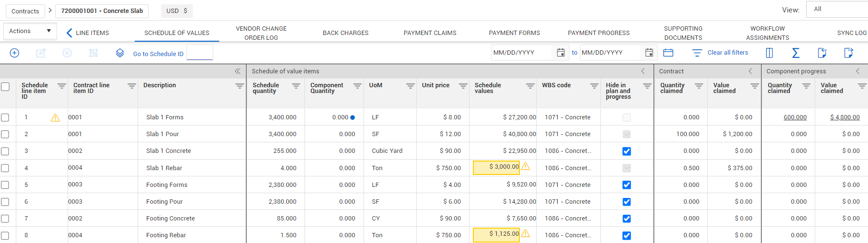The width and height of the screenshot is (868, 243).
Task: Collapse the Contract column group
Action: (x=751, y=71)
